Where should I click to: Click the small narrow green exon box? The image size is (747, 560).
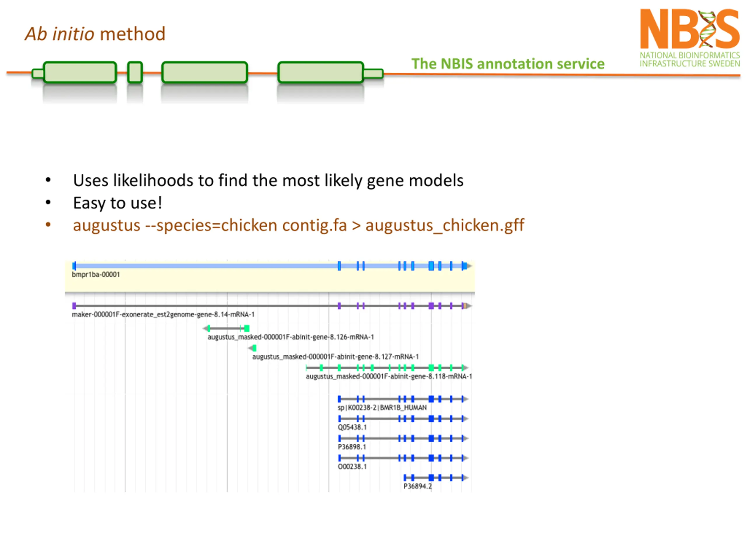tap(135, 72)
